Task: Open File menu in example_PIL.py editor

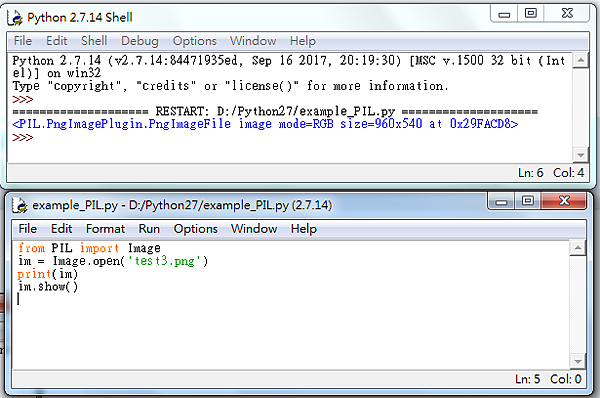Action: tap(28, 228)
